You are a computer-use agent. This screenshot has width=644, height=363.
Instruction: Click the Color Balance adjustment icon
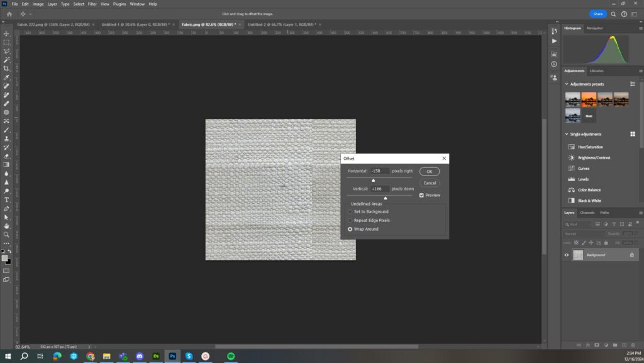(571, 190)
